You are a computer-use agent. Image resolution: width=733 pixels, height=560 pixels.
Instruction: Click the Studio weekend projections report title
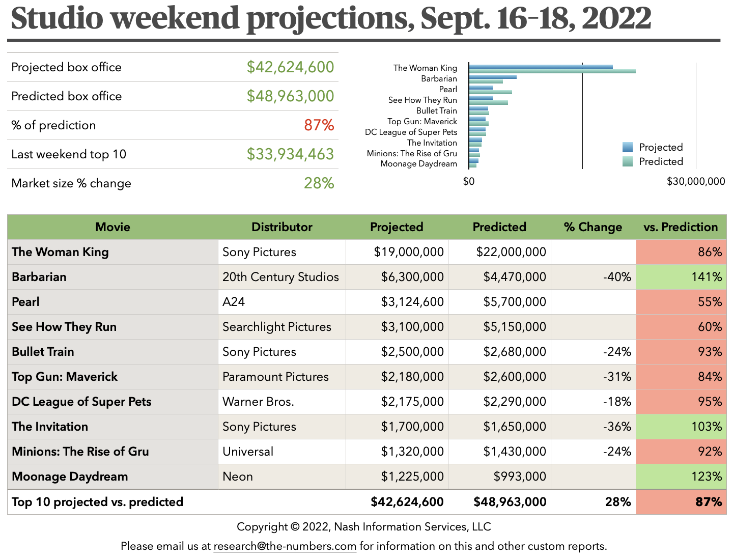click(331, 18)
